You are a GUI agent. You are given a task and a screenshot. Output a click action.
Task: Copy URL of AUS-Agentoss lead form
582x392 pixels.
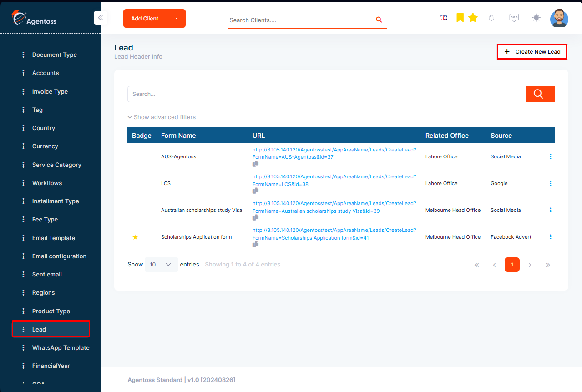(256, 164)
